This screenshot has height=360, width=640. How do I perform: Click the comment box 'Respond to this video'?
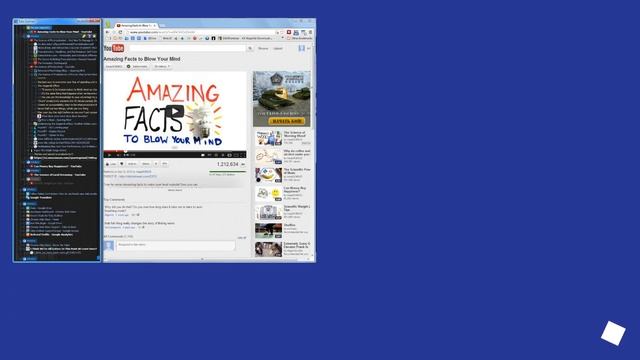tap(176, 245)
